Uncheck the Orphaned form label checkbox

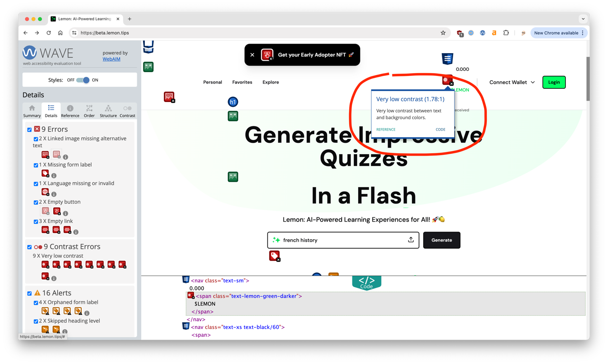[x=36, y=303]
